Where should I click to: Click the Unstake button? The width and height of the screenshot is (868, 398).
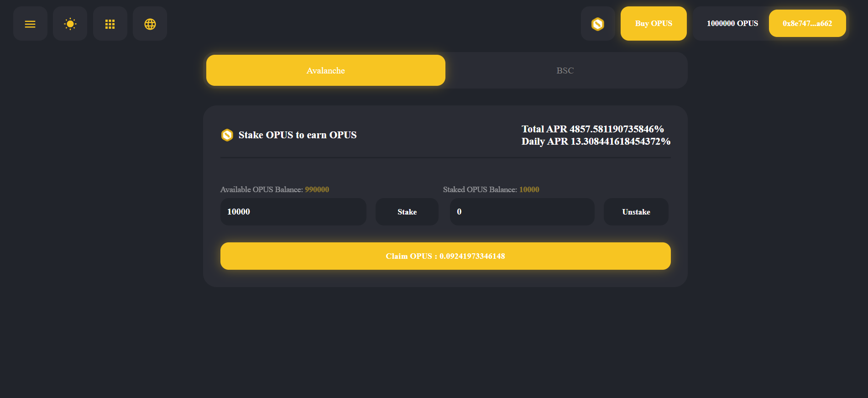[x=636, y=212]
